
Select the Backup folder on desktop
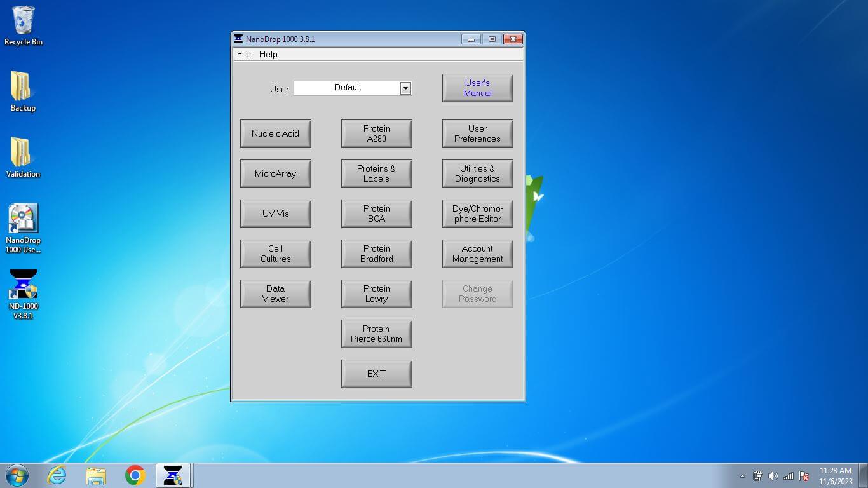23,92
